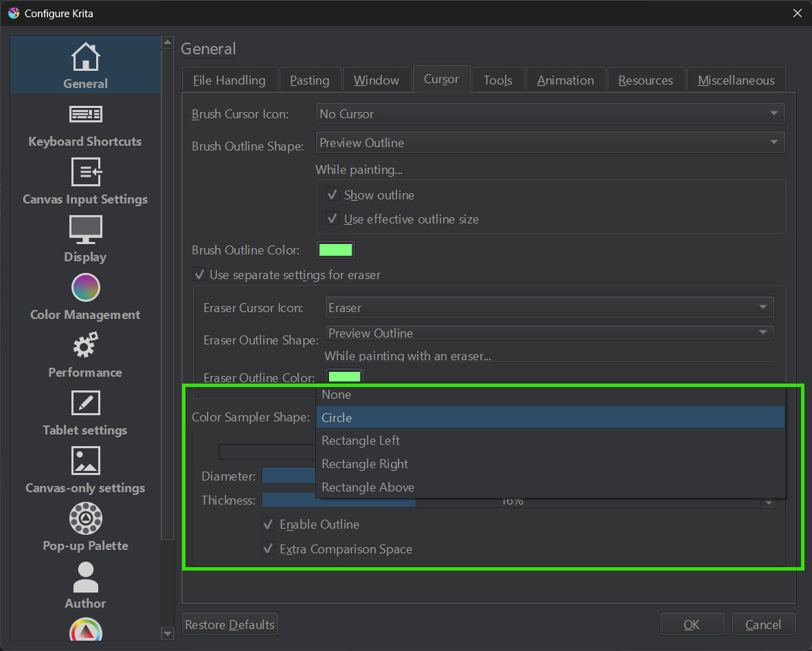
Task: Open the Author settings icon
Action: click(x=85, y=576)
